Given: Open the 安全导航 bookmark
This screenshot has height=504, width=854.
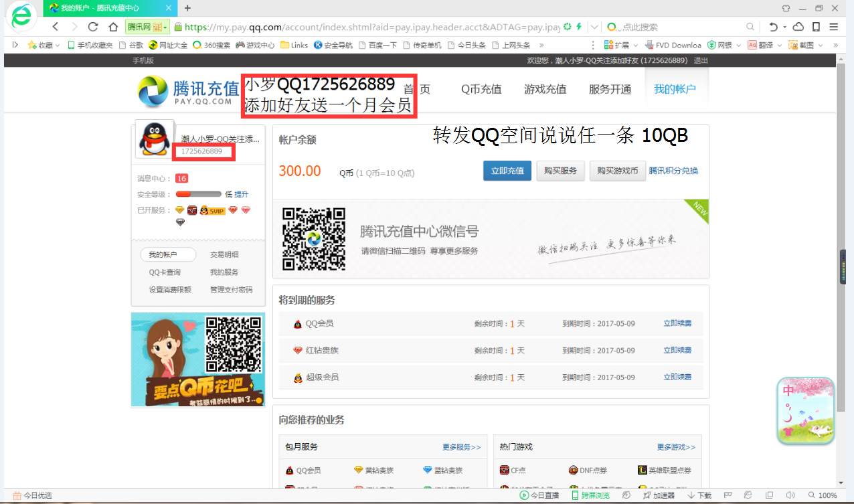Looking at the screenshot, I should [x=333, y=45].
